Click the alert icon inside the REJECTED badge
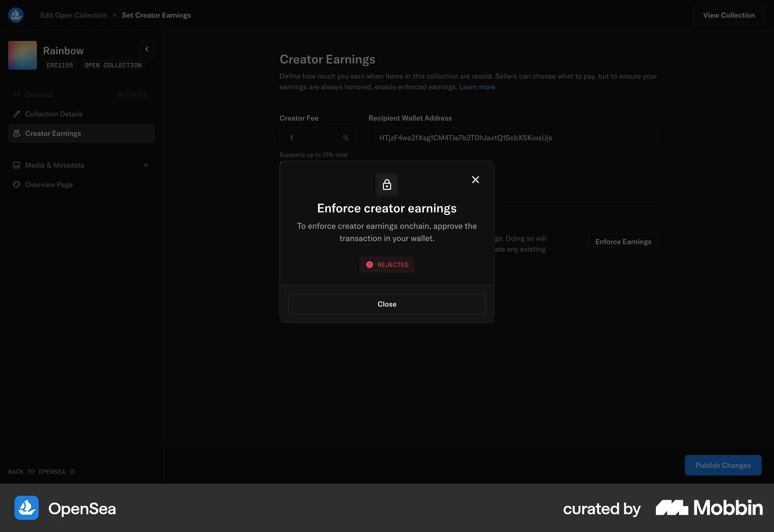The image size is (774, 532). pyautogui.click(x=370, y=265)
